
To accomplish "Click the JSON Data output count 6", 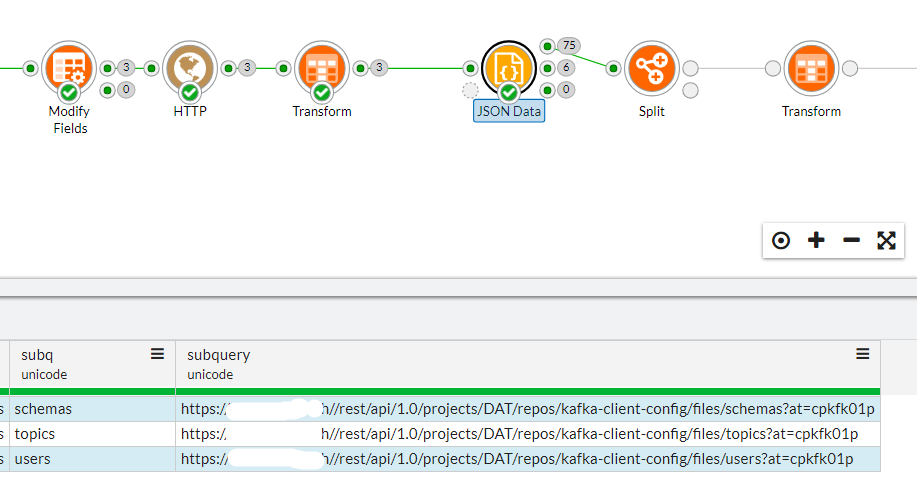I will (566, 68).
